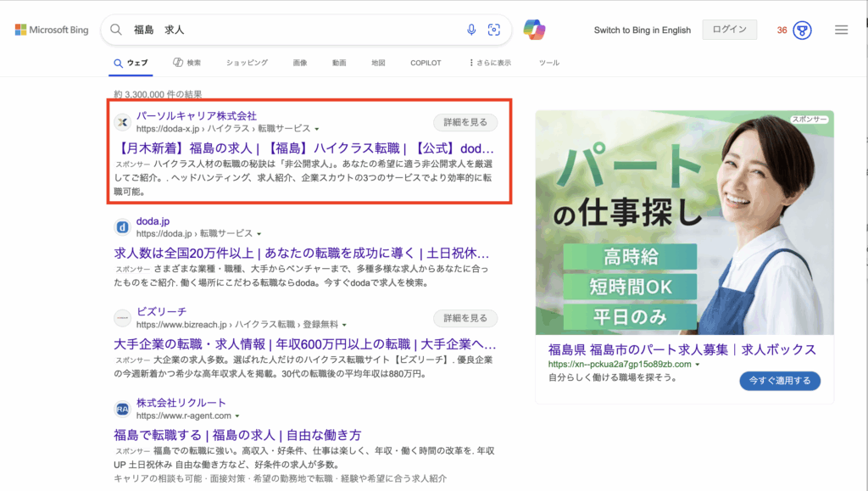Image resolution: width=868 pixels, height=491 pixels.
Task: Switch to the 画像 tab
Action: click(x=300, y=63)
